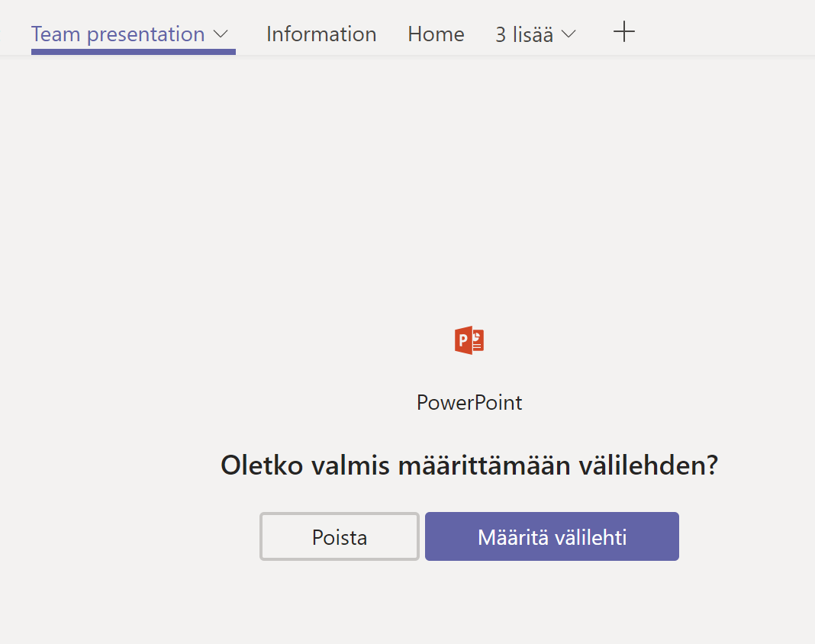Open the Home tab
Image resolution: width=815 pixels, height=644 pixels.
436,34
